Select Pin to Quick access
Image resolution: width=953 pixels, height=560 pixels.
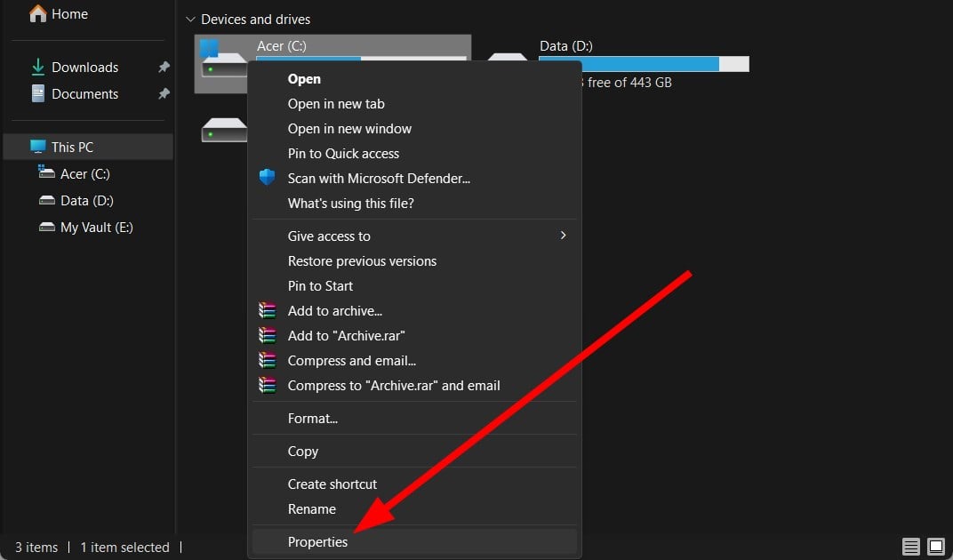click(414, 154)
